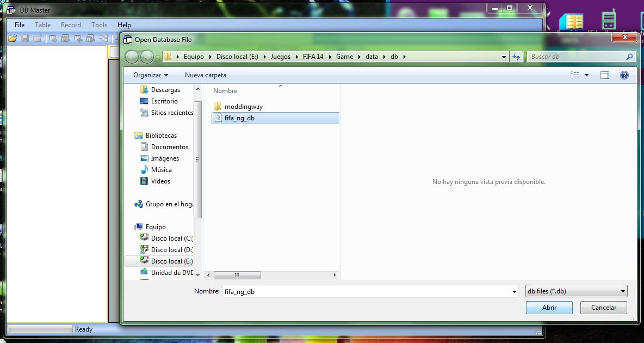Click the help question mark icon

[624, 75]
